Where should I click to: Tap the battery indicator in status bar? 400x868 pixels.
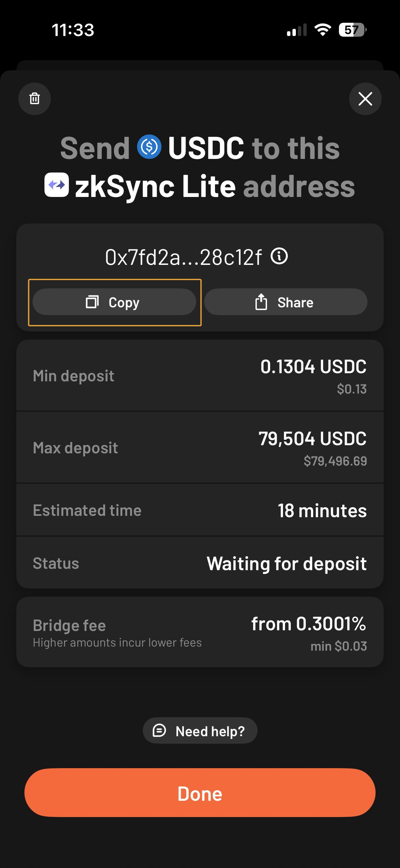(x=352, y=30)
